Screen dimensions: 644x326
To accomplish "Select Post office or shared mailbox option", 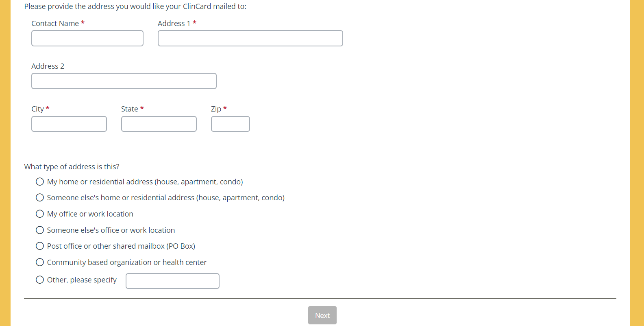I will pos(40,246).
